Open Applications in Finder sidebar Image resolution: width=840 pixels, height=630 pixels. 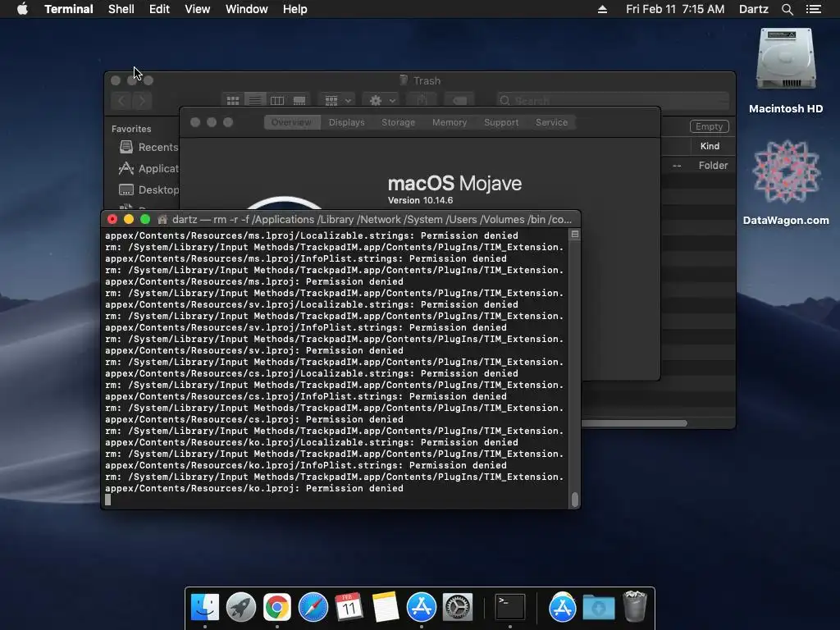tap(149, 168)
